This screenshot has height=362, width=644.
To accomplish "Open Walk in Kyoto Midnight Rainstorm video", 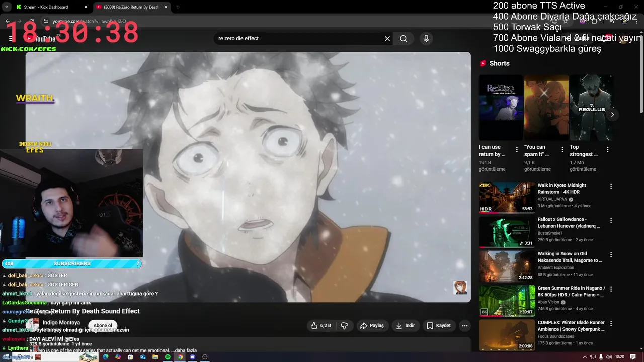I will (x=507, y=198).
